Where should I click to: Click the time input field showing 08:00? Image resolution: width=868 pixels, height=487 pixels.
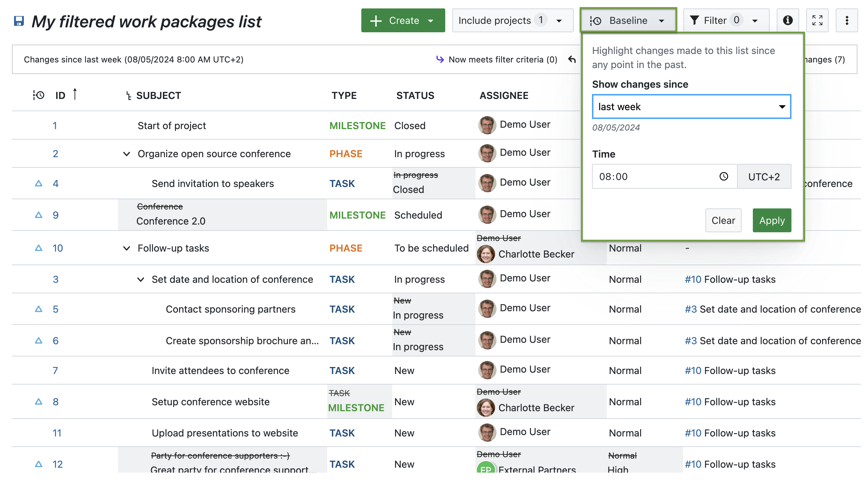click(656, 176)
